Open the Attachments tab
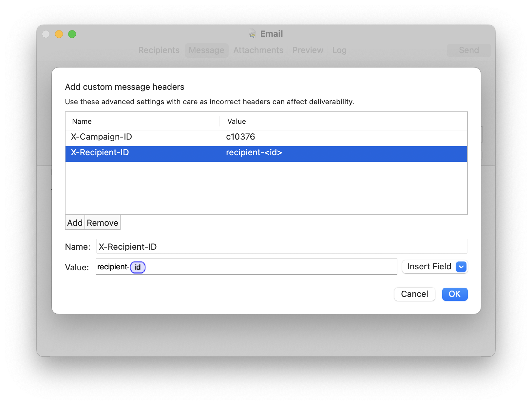This screenshot has height=405, width=532. (x=258, y=50)
